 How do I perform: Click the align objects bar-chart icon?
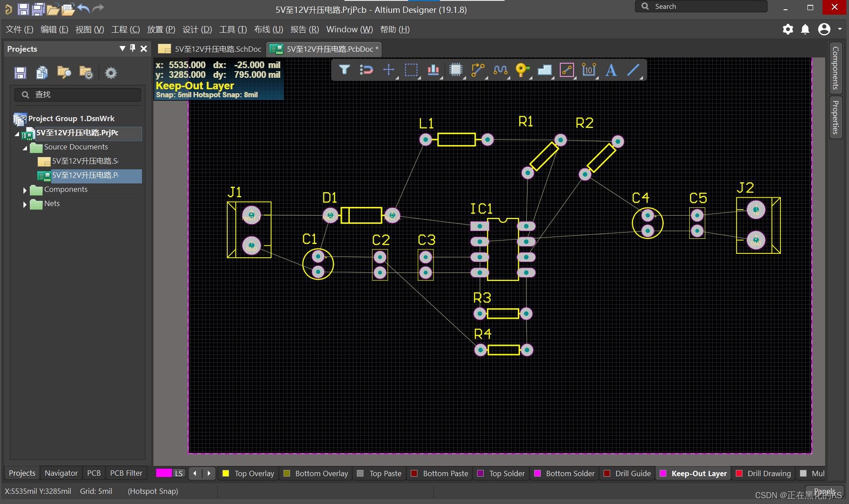(433, 70)
